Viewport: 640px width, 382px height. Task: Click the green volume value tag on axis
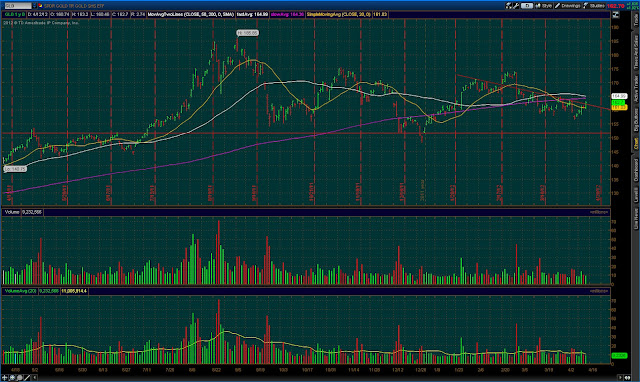tap(620, 355)
